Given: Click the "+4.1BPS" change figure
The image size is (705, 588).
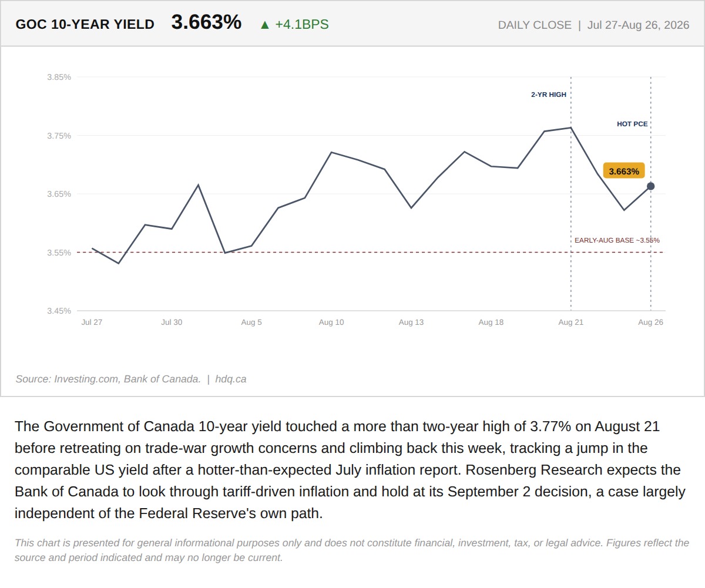Looking at the screenshot, I should click(302, 25).
